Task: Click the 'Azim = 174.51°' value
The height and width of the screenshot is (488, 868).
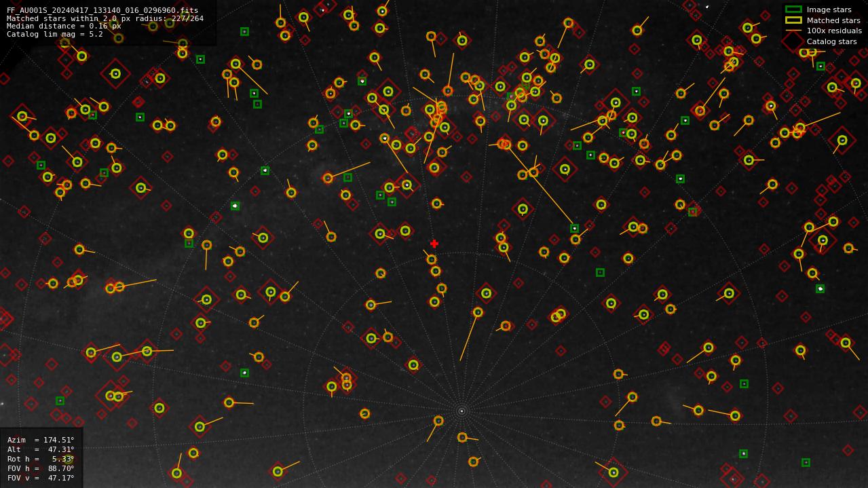Action: coord(41,440)
